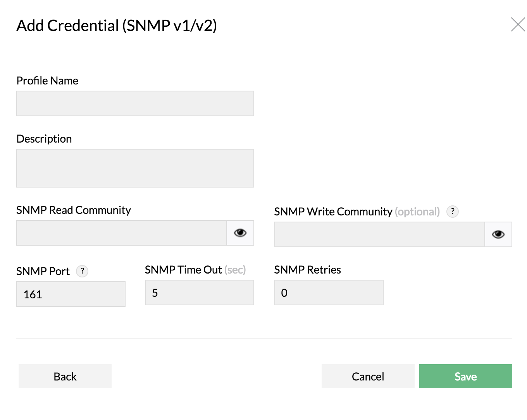This screenshot has width=527, height=420.
Task: Open help for SNMP Write Community
Action: coord(453,212)
